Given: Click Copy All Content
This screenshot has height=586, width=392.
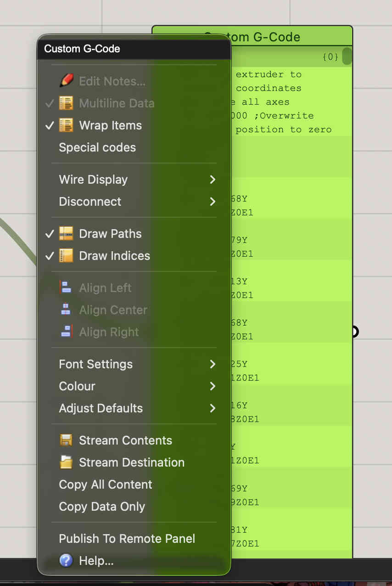Looking at the screenshot, I should click(x=106, y=485).
